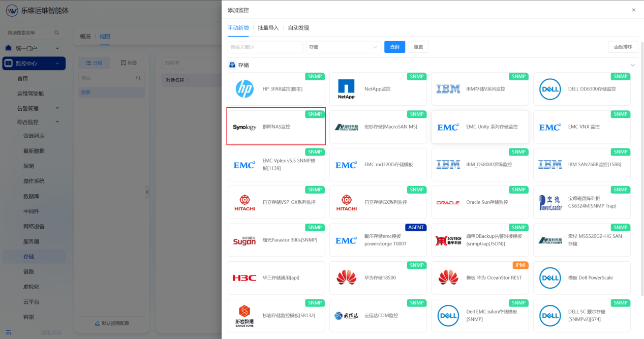Click the 重置 button
The height and width of the screenshot is (339, 644).
[x=418, y=47]
